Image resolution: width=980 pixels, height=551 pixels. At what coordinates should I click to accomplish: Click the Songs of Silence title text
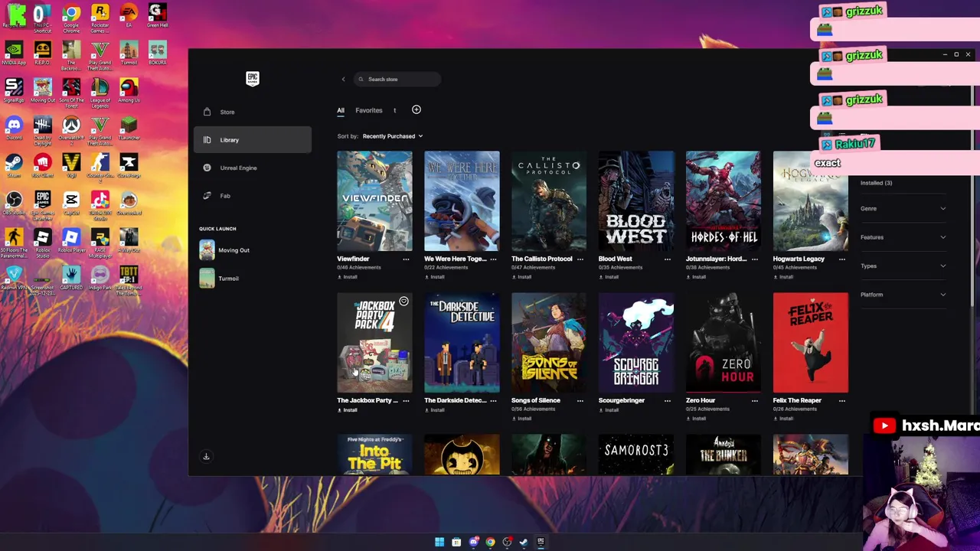tap(536, 400)
